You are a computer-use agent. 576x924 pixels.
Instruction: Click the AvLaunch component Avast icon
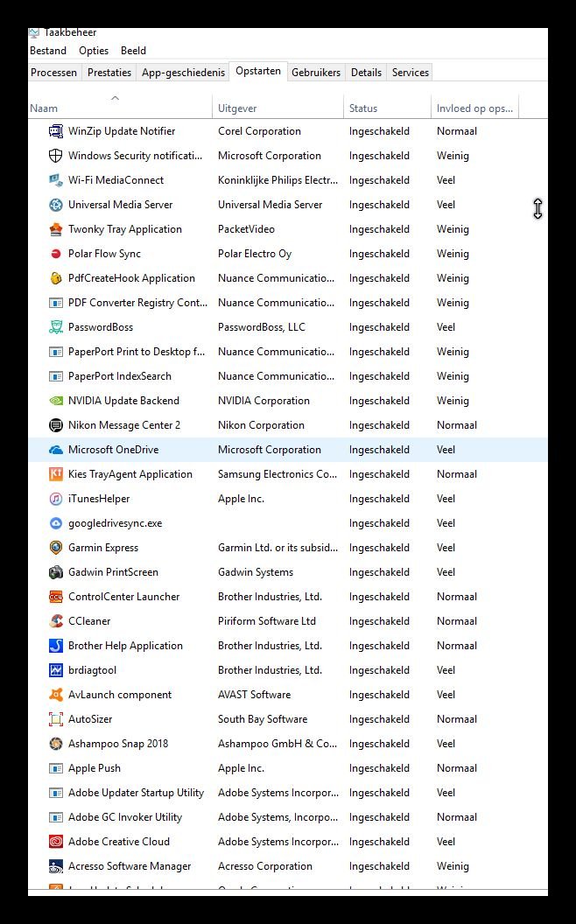pyautogui.click(x=55, y=695)
